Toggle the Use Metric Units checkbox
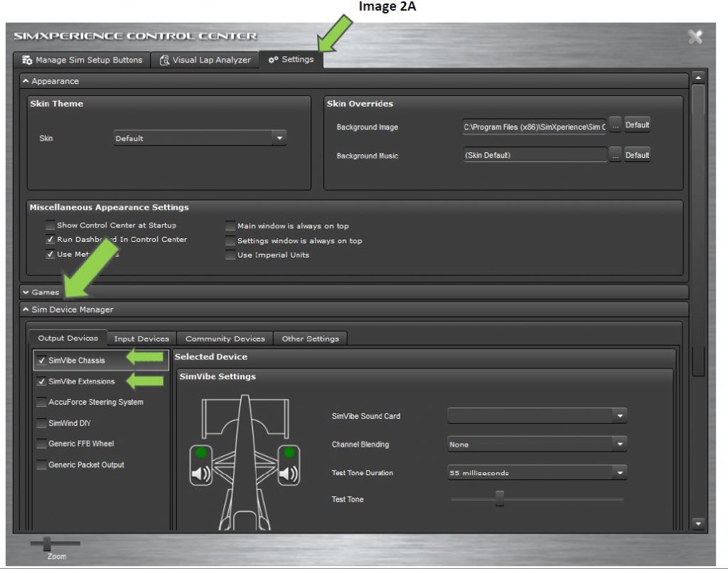728x569 pixels. 50,255
